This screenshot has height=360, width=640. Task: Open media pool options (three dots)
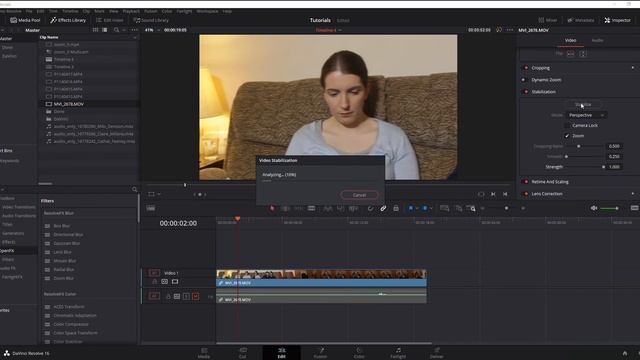click(134, 30)
